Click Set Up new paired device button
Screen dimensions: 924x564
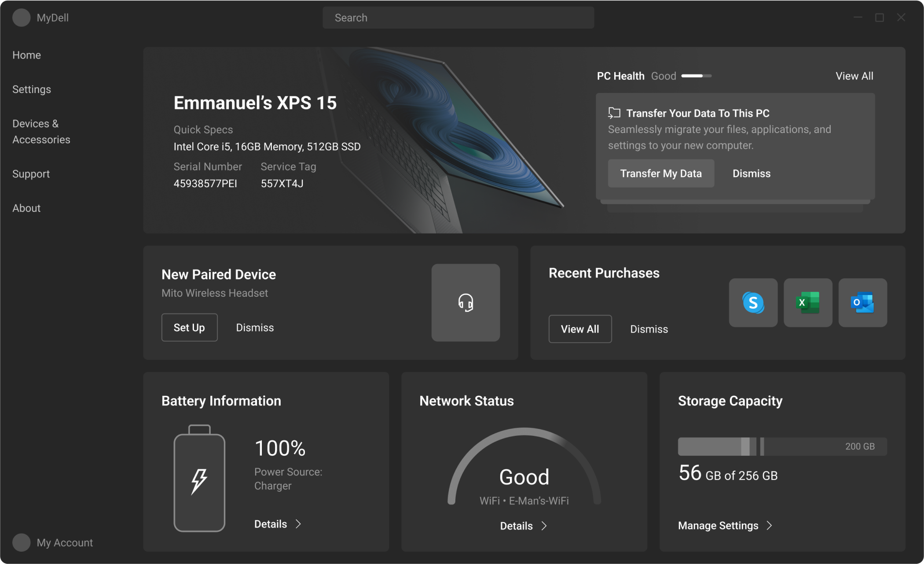(189, 327)
